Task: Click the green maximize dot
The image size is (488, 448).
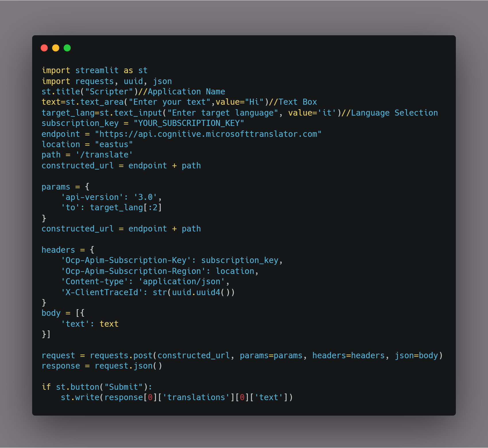Action: tap(67, 48)
